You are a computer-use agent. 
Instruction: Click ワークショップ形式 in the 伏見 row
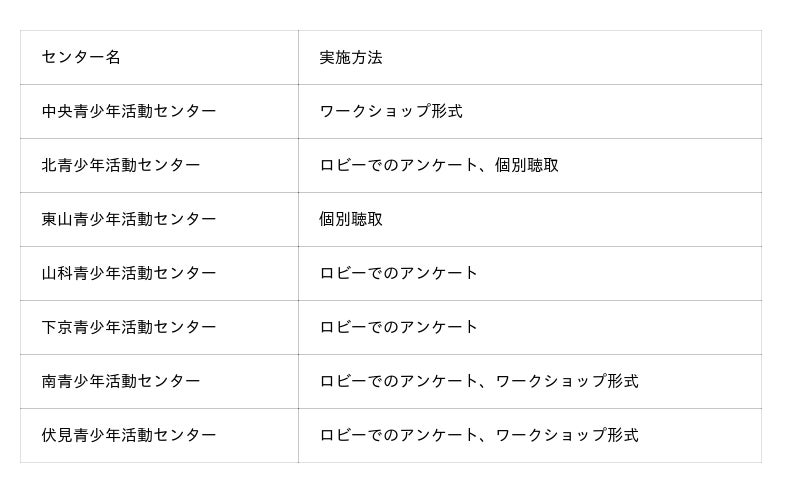pos(567,435)
